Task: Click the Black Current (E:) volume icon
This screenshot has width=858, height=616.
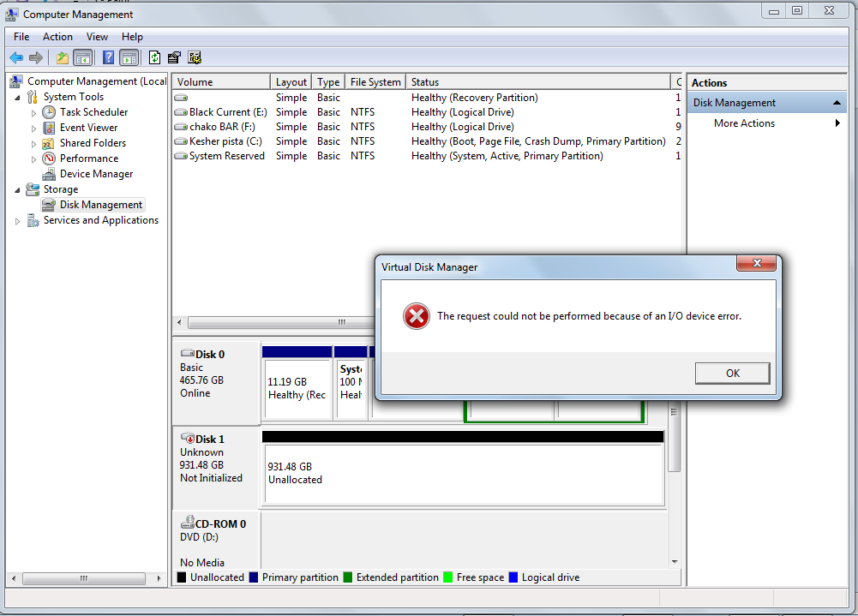Action: (181, 112)
